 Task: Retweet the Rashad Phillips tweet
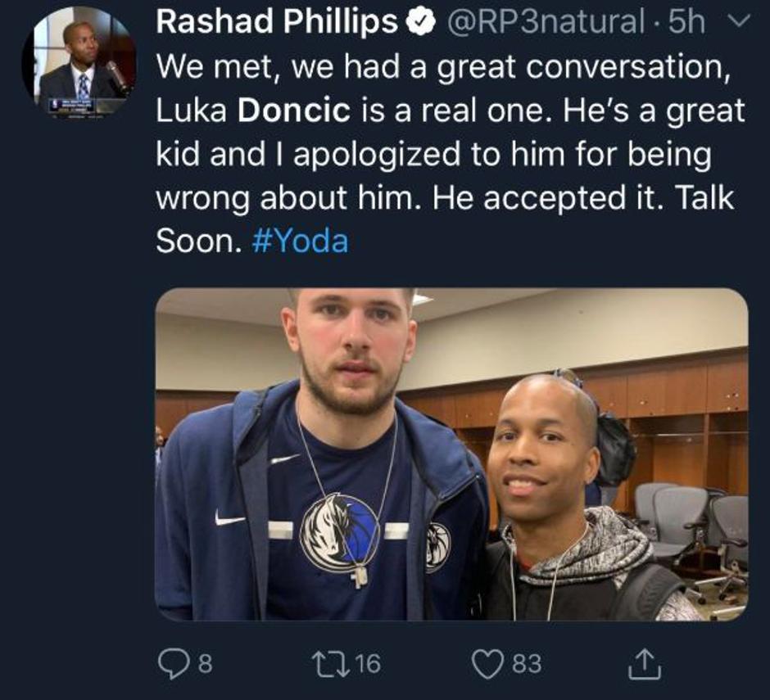click(335, 662)
